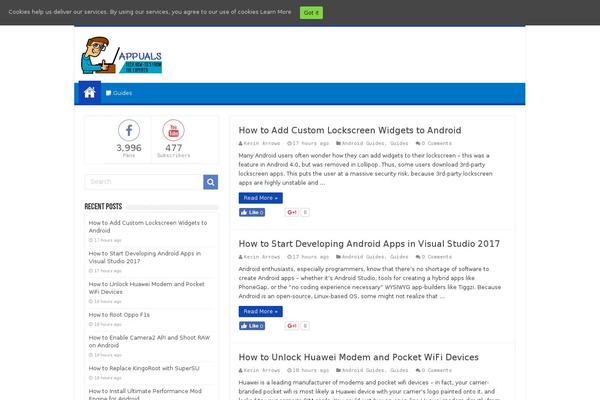Focus the Search input field

[144, 182]
